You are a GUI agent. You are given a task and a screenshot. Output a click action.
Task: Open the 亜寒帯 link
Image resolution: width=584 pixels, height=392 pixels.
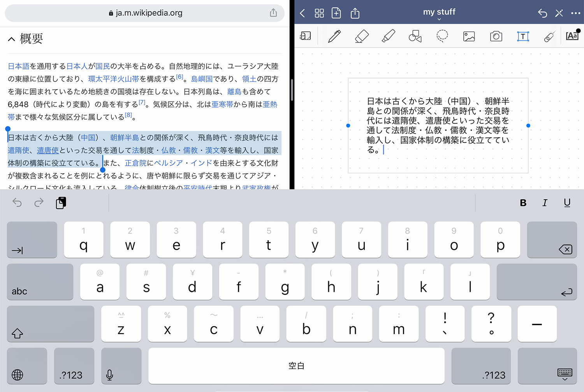(222, 104)
